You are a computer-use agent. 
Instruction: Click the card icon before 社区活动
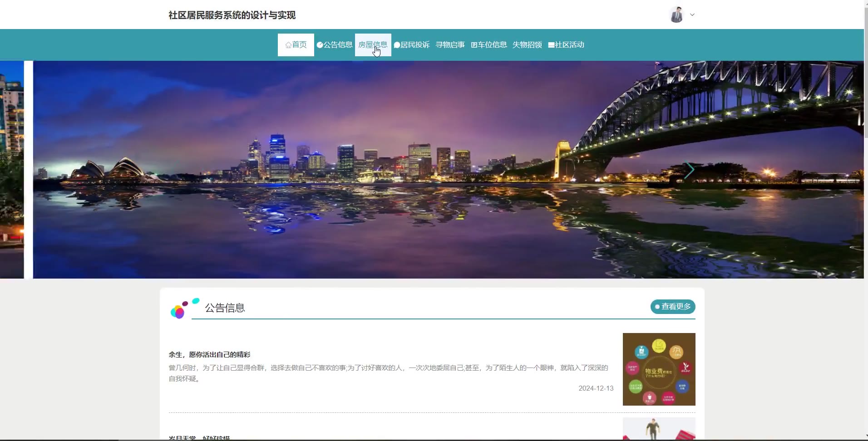[x=551, y=45]
